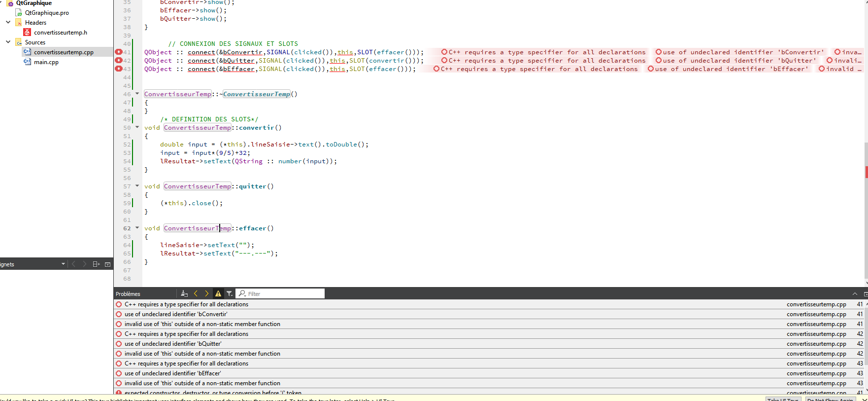The image size is (868, 401).
Task: Go forward in the side bar
Action: (x=84, y=264)
